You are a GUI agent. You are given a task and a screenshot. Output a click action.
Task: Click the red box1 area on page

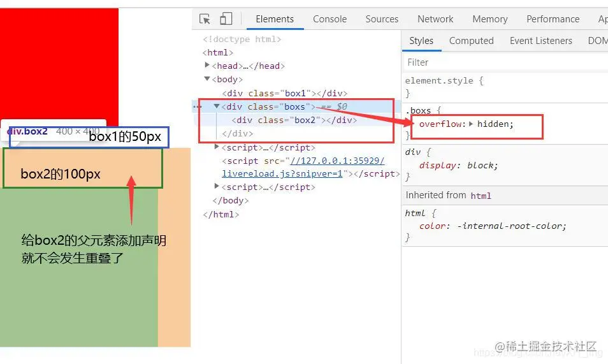point(59,64)
